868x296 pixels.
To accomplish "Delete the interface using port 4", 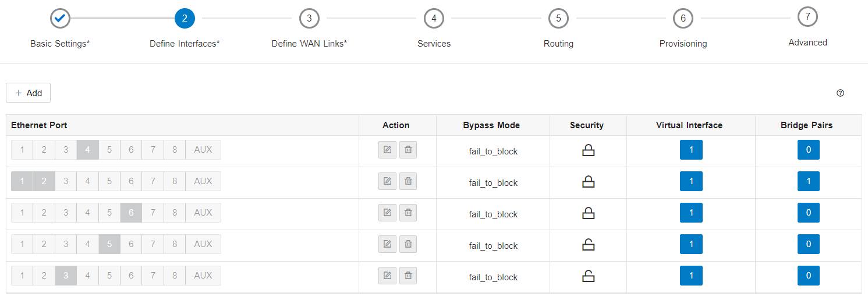I will [x=408, y=150].
